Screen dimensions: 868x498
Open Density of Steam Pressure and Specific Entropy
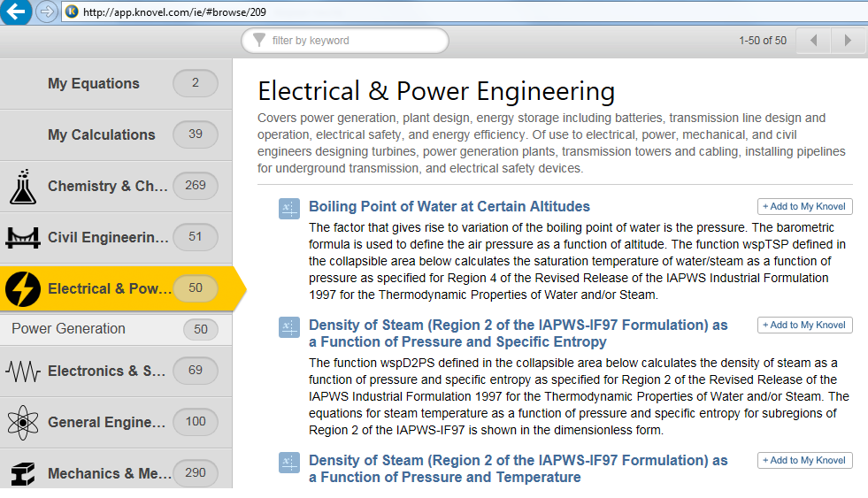tap(518, 333)
